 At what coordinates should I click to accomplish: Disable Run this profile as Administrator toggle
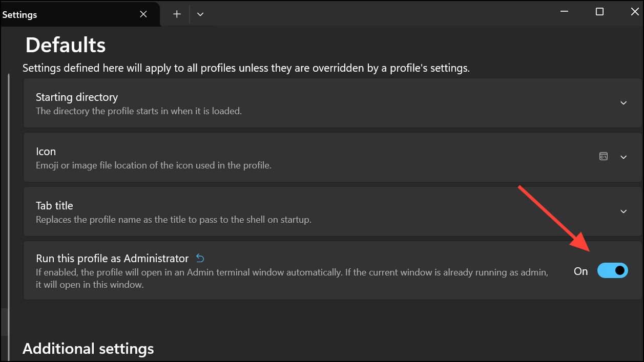(x=613, y=270)
